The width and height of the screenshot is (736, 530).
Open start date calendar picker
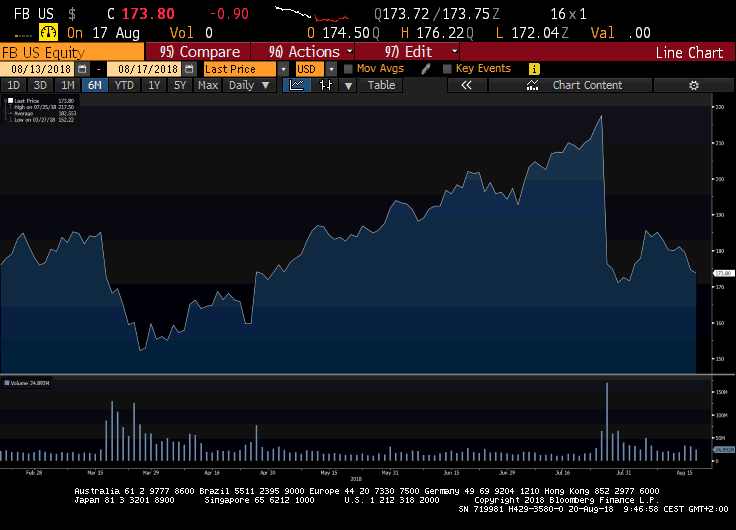pyautogui.click(x=82, y=69)
